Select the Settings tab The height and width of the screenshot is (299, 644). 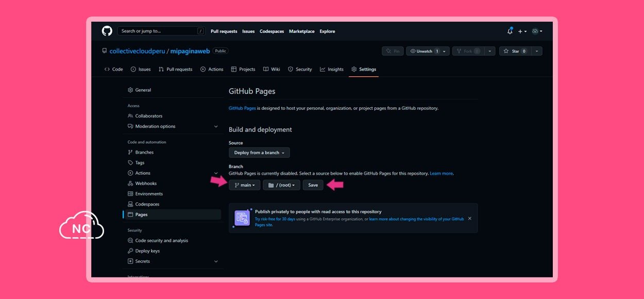click(364, 69)
